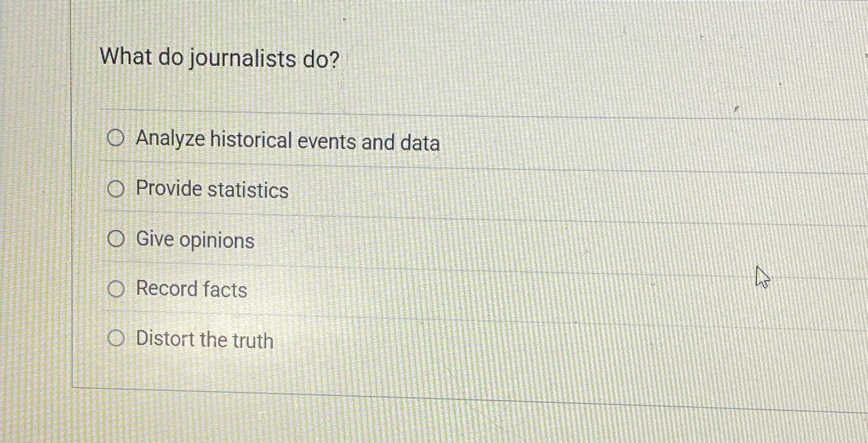Click the empty radio circle beside 'Give opinions'

[116, 238]
